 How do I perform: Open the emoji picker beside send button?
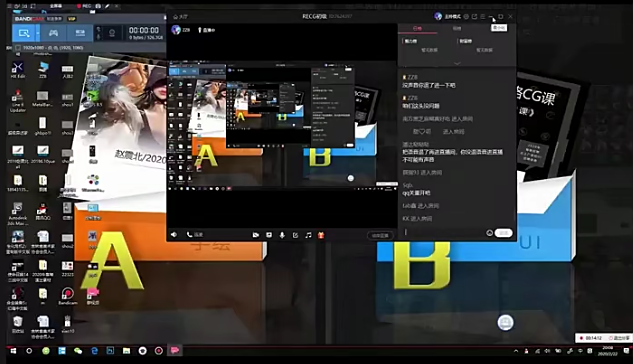click(489, 233)
